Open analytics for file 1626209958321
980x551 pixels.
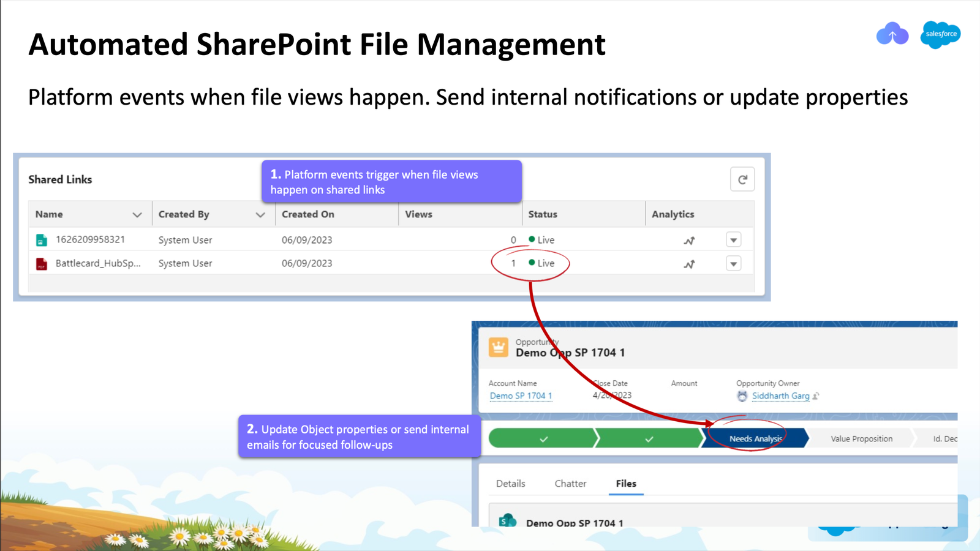[x=689, y=241]
